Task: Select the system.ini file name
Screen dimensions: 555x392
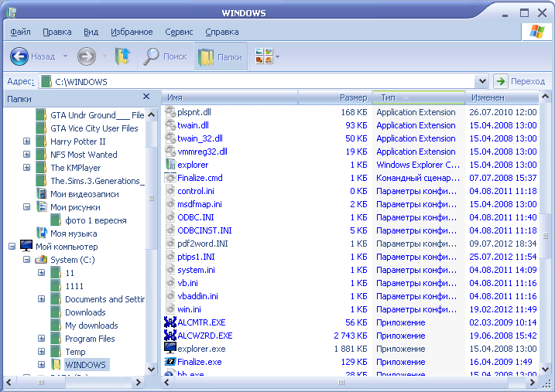Action: tap(196, 270)
